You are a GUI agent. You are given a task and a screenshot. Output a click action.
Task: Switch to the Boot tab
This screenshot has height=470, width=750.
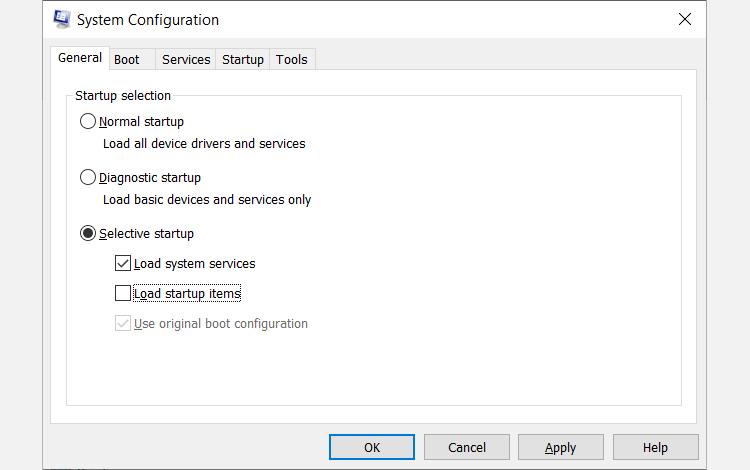tap(127, 59)
